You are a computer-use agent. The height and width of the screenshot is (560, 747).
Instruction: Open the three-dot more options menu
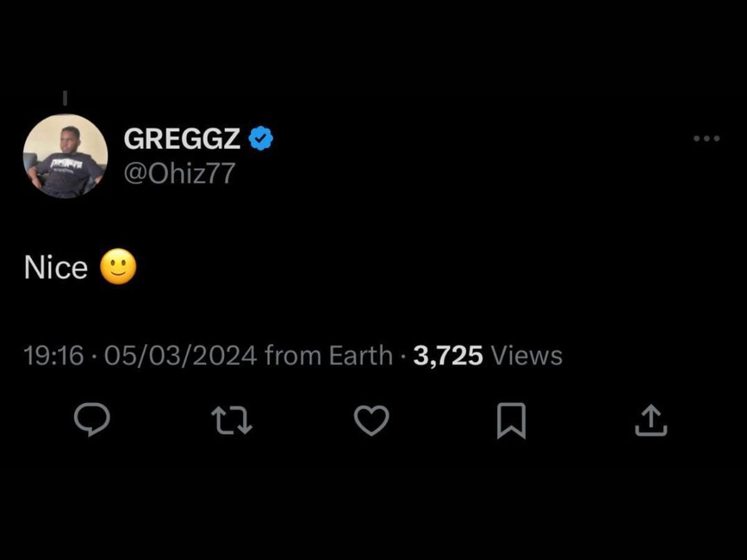click(x=707, y=139)
